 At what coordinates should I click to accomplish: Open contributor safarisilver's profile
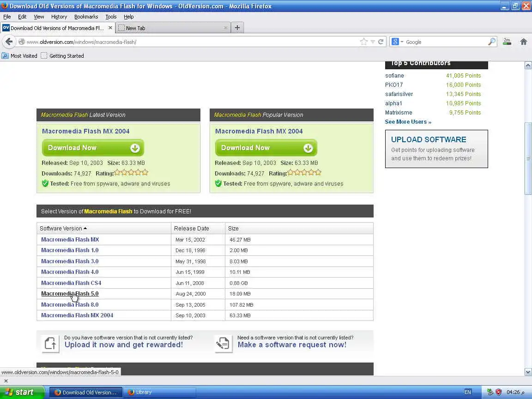pos(399,94)
